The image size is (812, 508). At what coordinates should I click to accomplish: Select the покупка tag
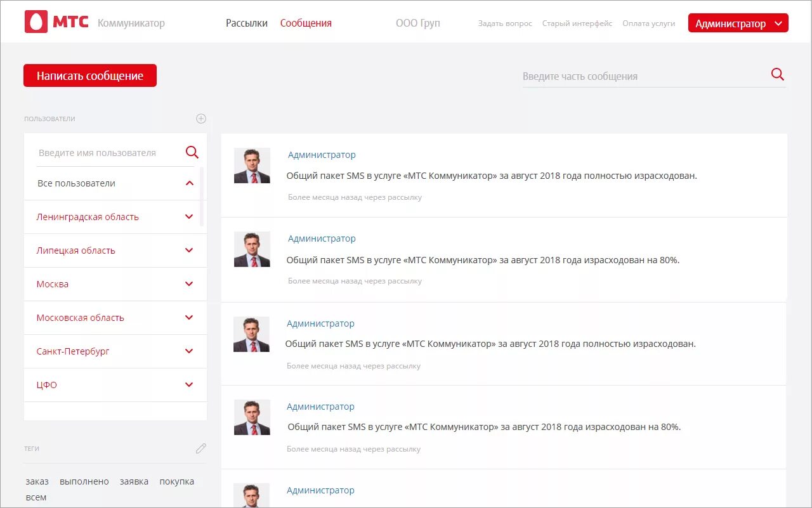click(177, 481)
